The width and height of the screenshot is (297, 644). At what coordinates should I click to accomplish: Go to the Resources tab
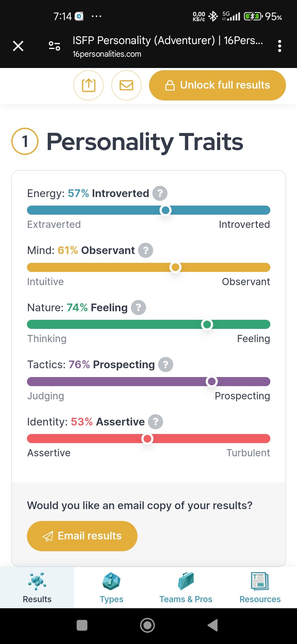point(260,588)
